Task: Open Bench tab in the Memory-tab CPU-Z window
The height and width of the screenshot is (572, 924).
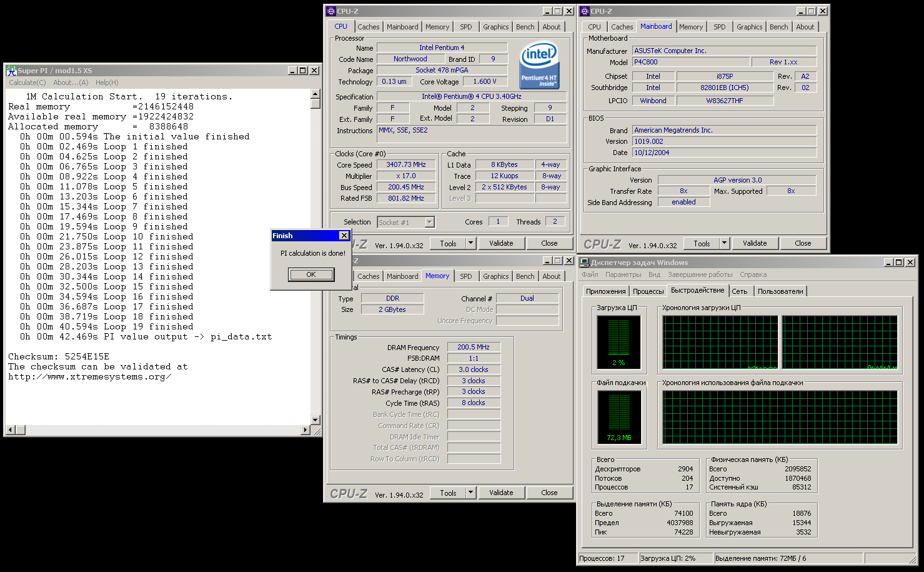Action: (525, 276)
